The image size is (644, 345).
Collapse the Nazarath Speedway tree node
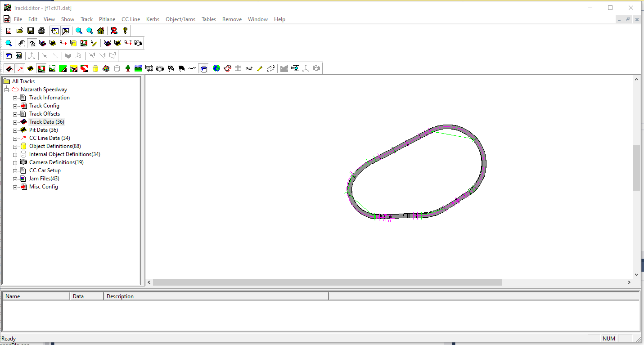click(x=7, y=90)
